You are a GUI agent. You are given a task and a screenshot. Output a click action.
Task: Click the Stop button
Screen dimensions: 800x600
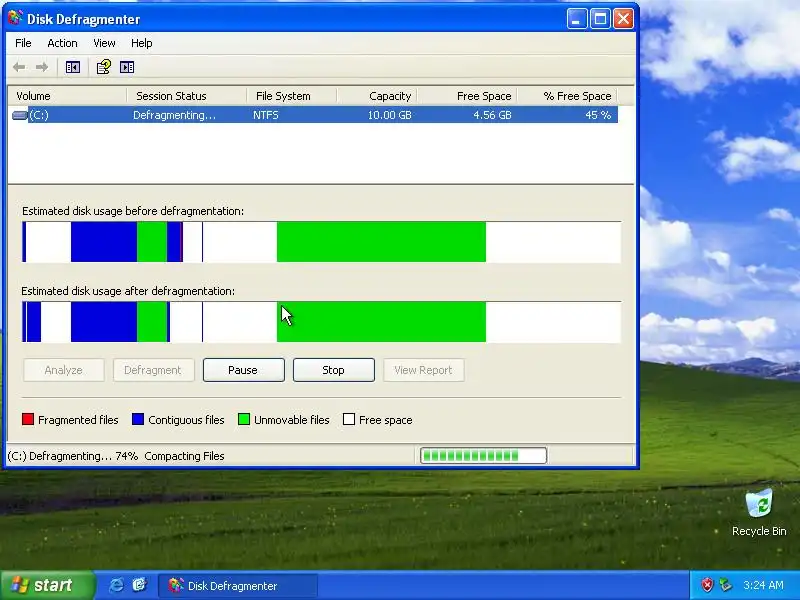pos(334,370)
